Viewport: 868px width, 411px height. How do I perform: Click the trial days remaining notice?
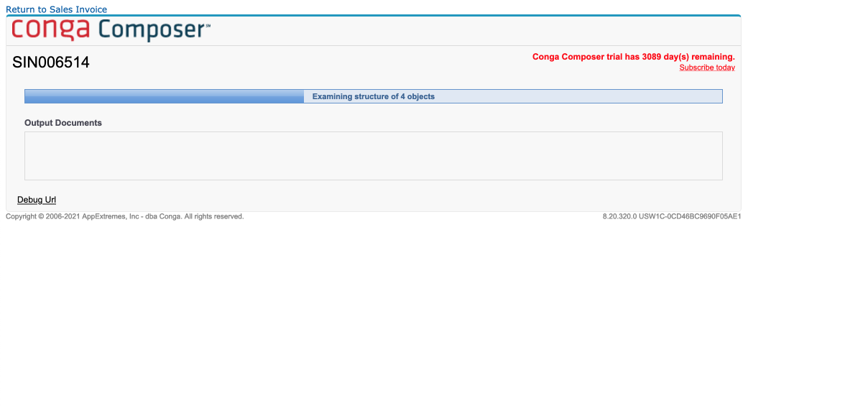pos(634,57)
